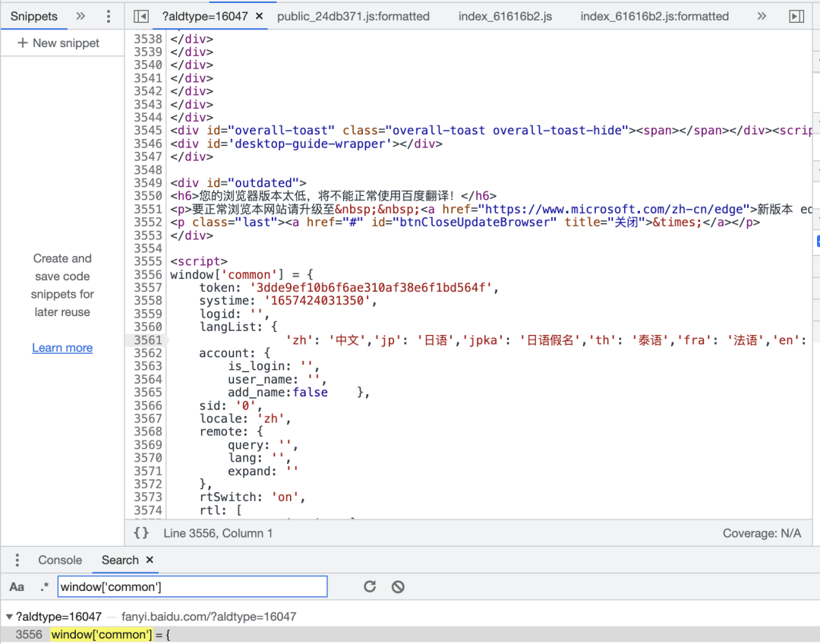The image size is (820, 644).
Task: Collapse the ?aldtype=16047 search result group
Action: click(9, 617)
